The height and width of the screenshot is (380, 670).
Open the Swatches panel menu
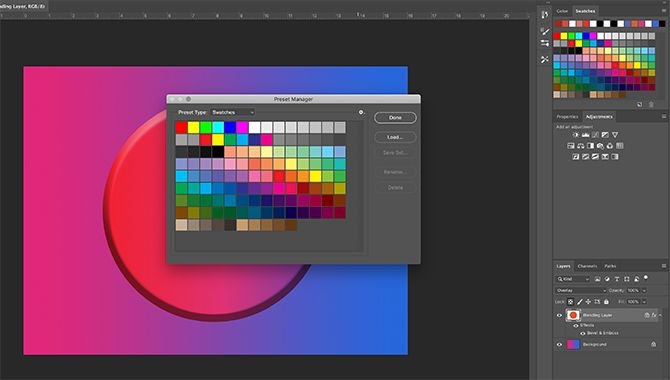coord(664,11)
